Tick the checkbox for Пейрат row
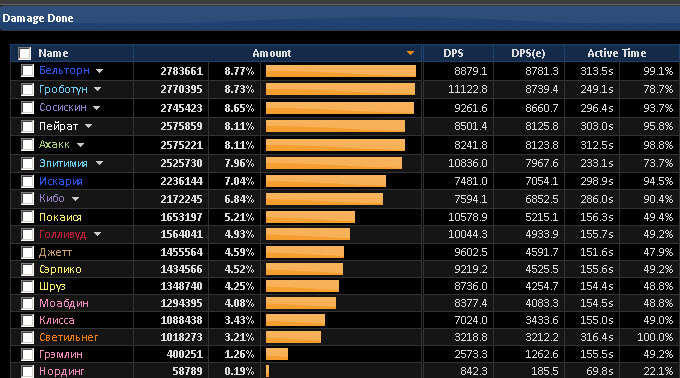 coord(27,126)
